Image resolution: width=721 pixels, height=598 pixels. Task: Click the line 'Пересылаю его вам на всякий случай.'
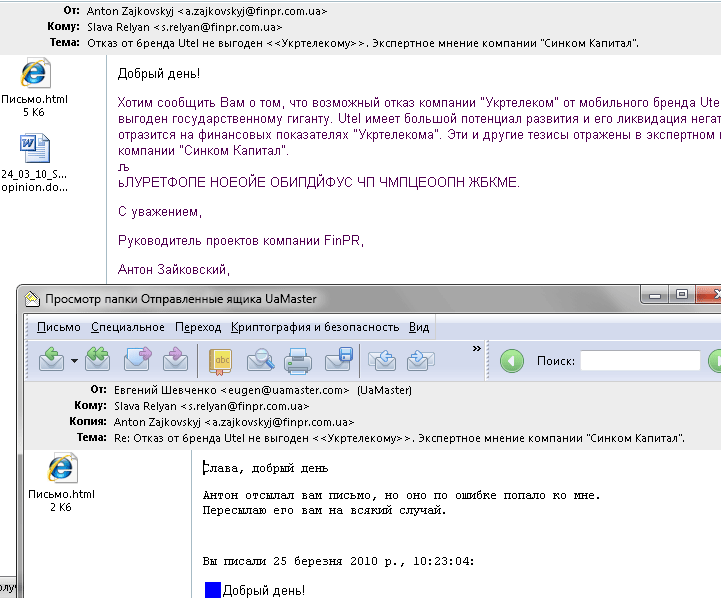pos(325,510)
